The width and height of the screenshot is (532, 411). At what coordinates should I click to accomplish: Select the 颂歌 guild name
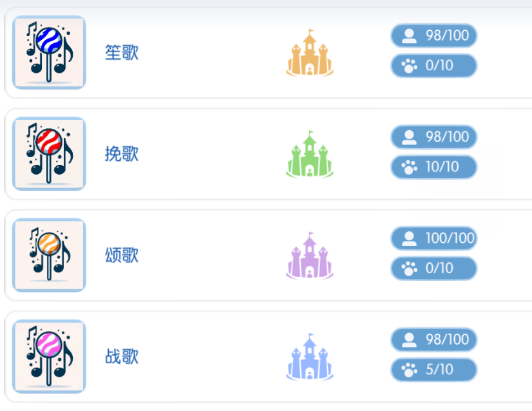122,255
